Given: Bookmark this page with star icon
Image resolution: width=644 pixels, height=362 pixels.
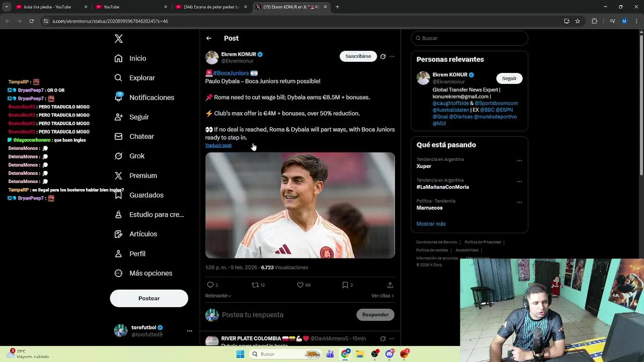Looking at the screenshot, I should [x=578, y=21].
